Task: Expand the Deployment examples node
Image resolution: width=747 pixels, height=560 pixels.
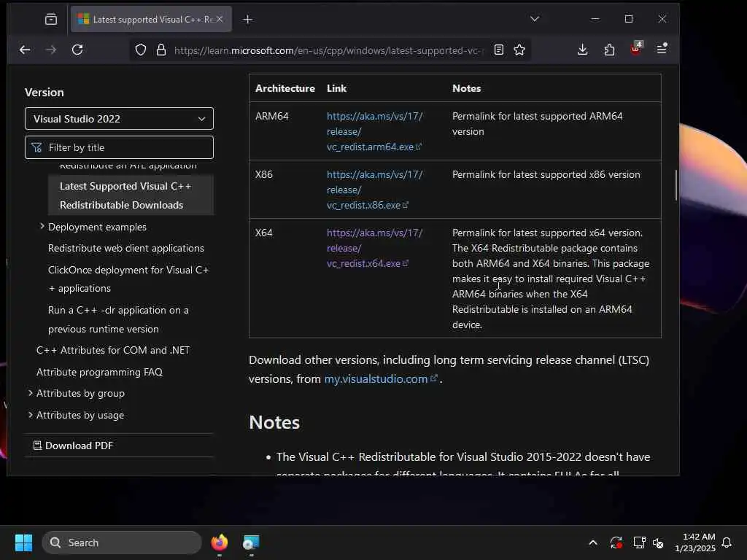Action: 42,226
